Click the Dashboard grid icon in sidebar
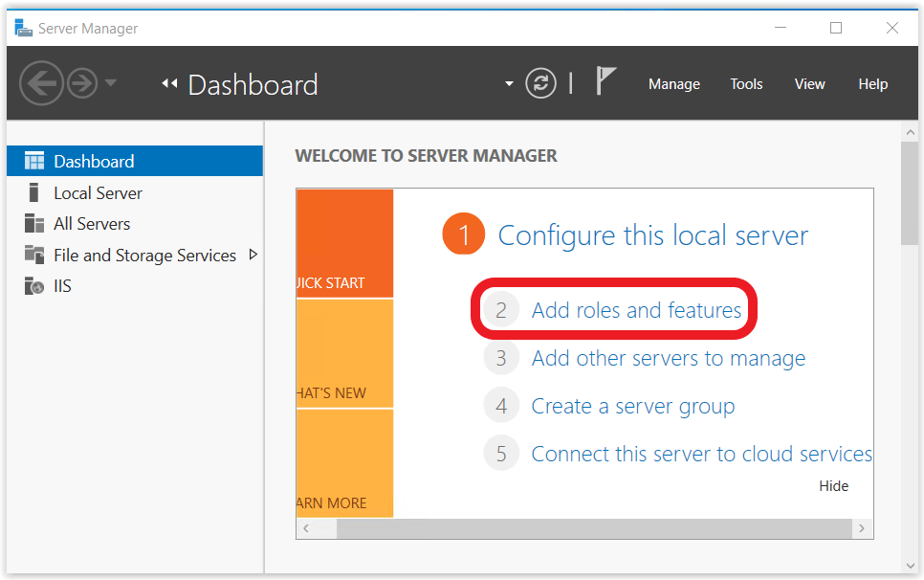Image resolution: width=924 pixels, height=580 pixels. coord(34,161)
